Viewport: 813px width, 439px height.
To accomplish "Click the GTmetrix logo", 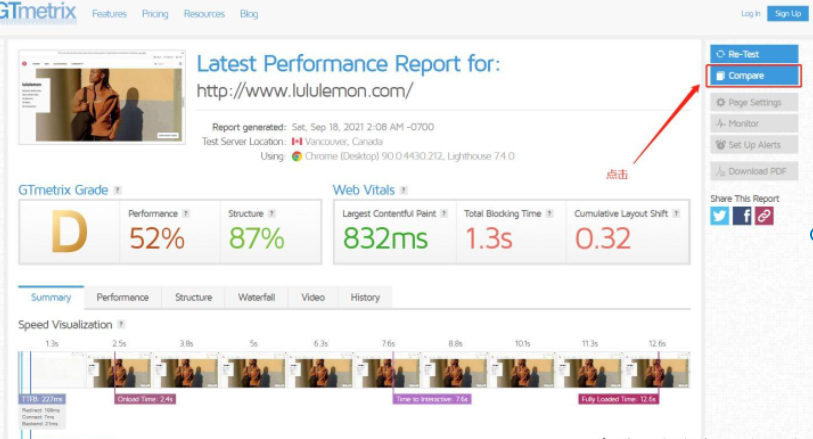I will click(x=38, y=11).
